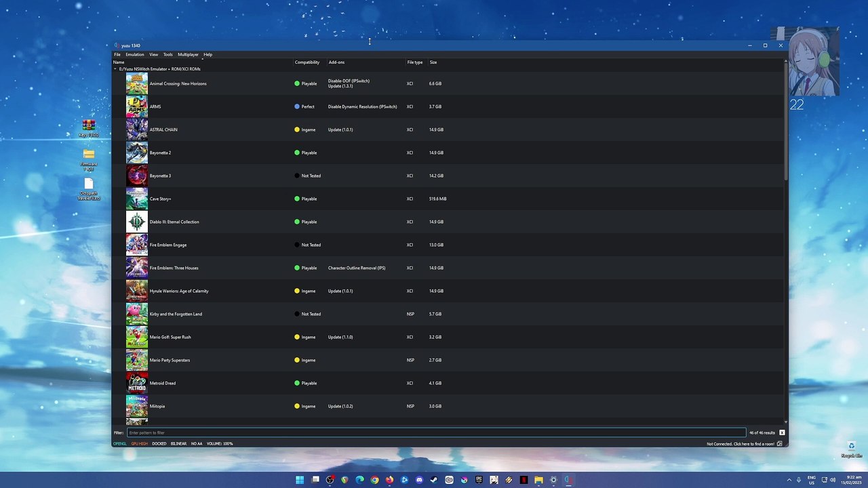Sort games by the Compatibility column
The image size is (868, 488).
coord(309,62)
